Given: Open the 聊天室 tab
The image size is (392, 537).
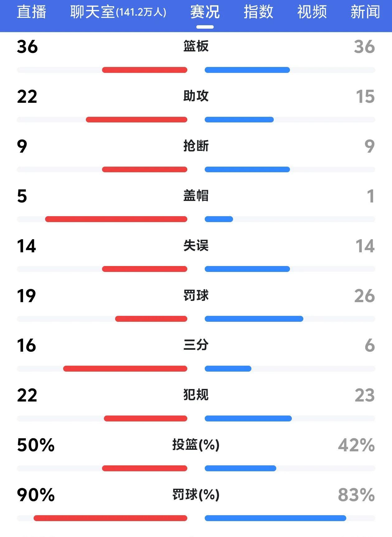Looking at the screenshot, I should (x=118, y=12).
